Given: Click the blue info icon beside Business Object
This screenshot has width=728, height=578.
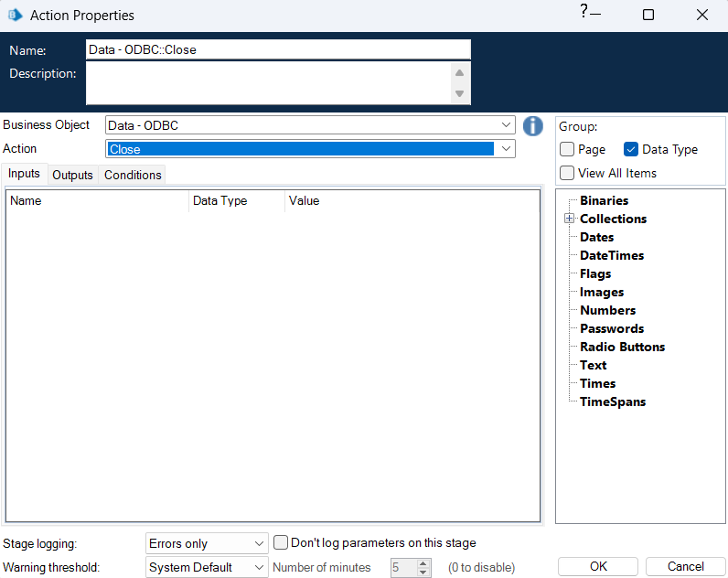Looking at the screenshot, I should [533, 126].
